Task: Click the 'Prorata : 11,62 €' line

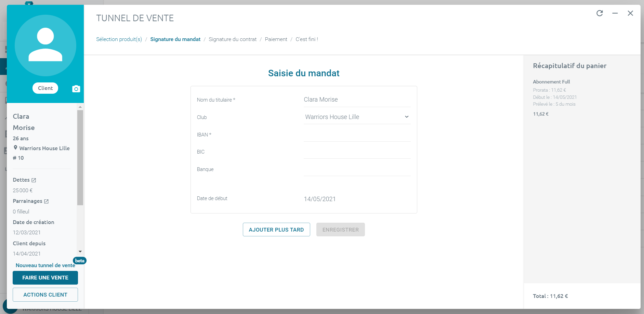Action: point(549,90)
